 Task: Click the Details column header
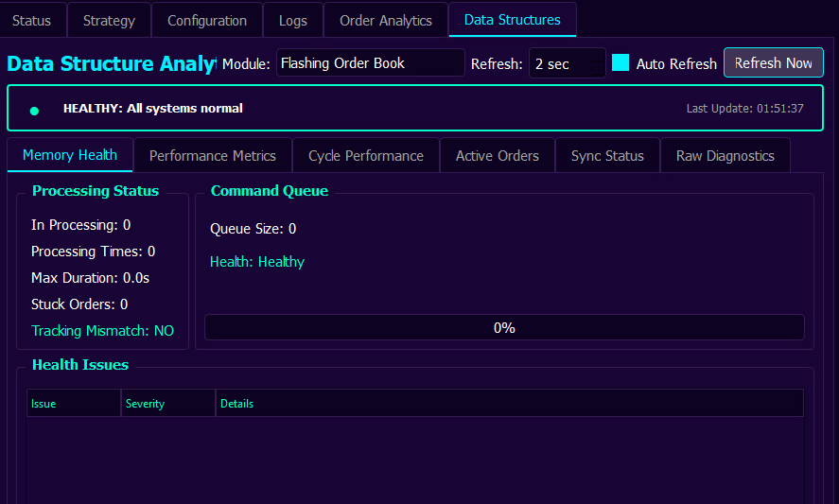[509, 404]
